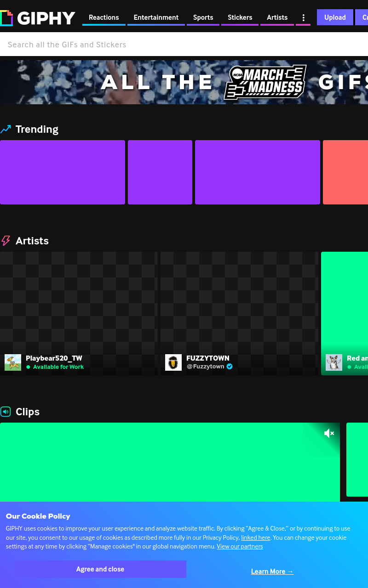Open the View our partners link
Image resolution: width=368 pixels, height=588 pixels.
(x=240, y=547)
